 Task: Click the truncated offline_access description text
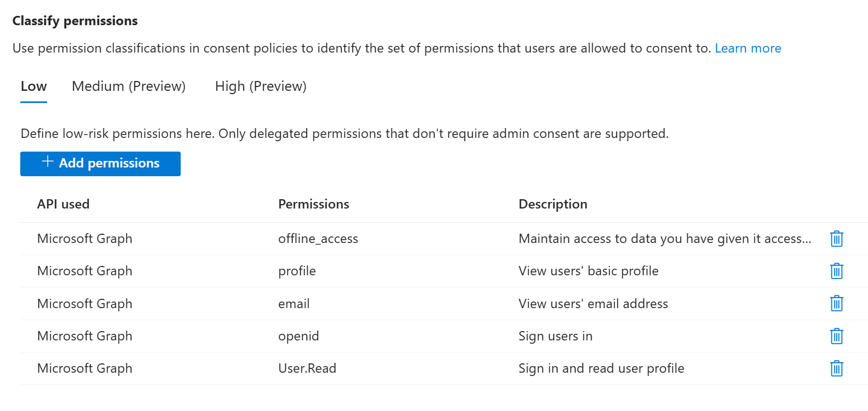(665, 239)
